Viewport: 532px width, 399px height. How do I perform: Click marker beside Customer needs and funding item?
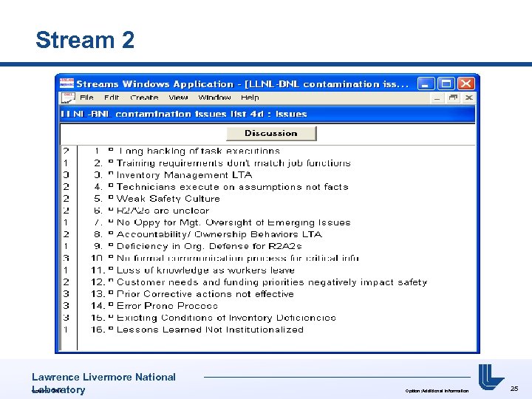[111, 281]
